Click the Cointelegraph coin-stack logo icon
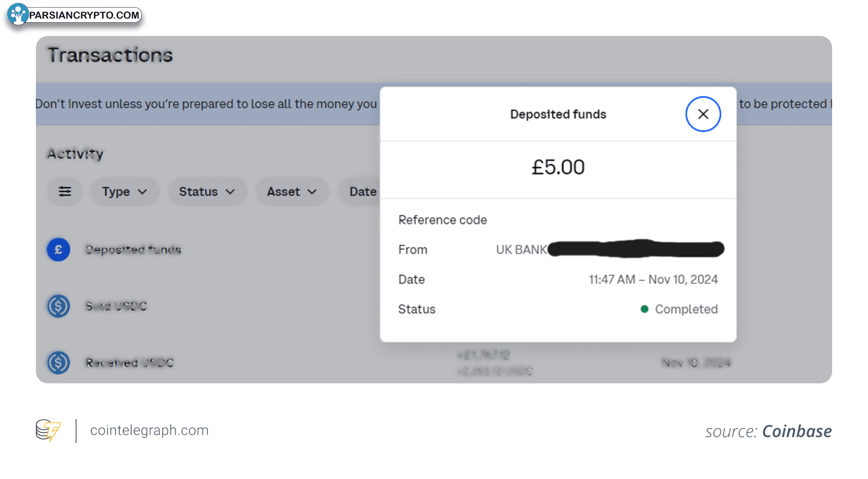This screenshot has height=479, width=868. click(48, 431)
